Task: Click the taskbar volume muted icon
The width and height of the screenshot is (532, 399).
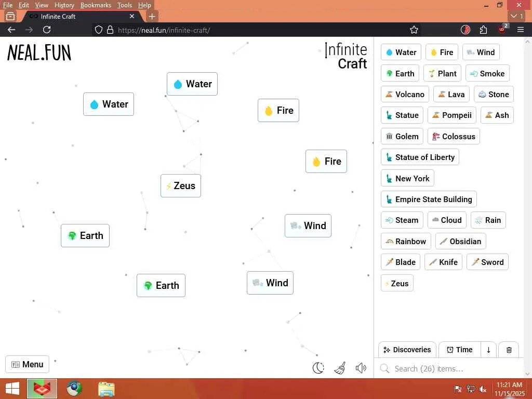Action: (x=483, y=389)
